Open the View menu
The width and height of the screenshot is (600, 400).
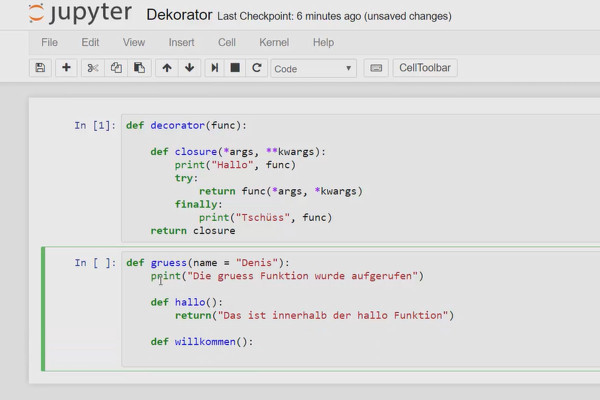pyautogui.click(x=134, y=42)
